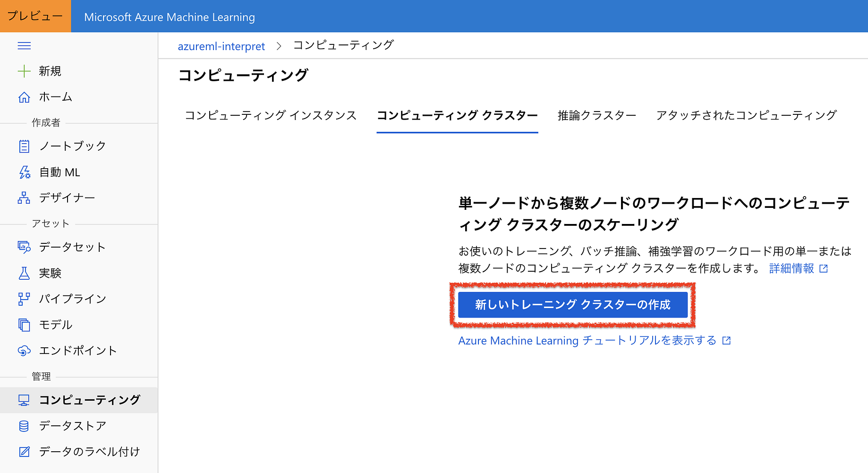Click the green plus icon for 新規
Image resolution: width=868 pixels, height=473 pixels.
[24, 71]
